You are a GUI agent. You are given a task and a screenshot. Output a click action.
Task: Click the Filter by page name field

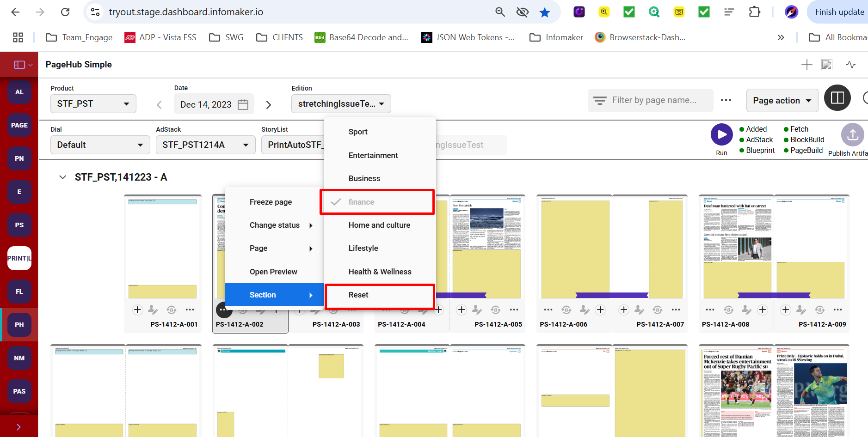click(x=653, y=100)
